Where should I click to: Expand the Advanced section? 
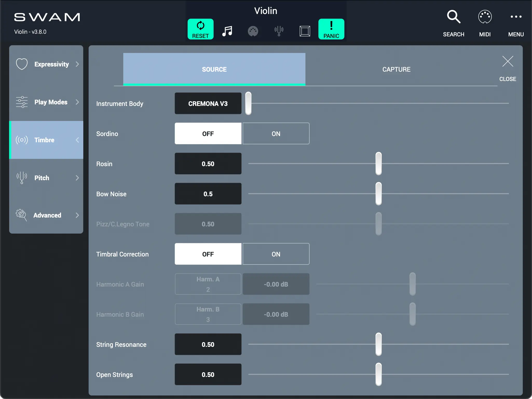[46, 215]
